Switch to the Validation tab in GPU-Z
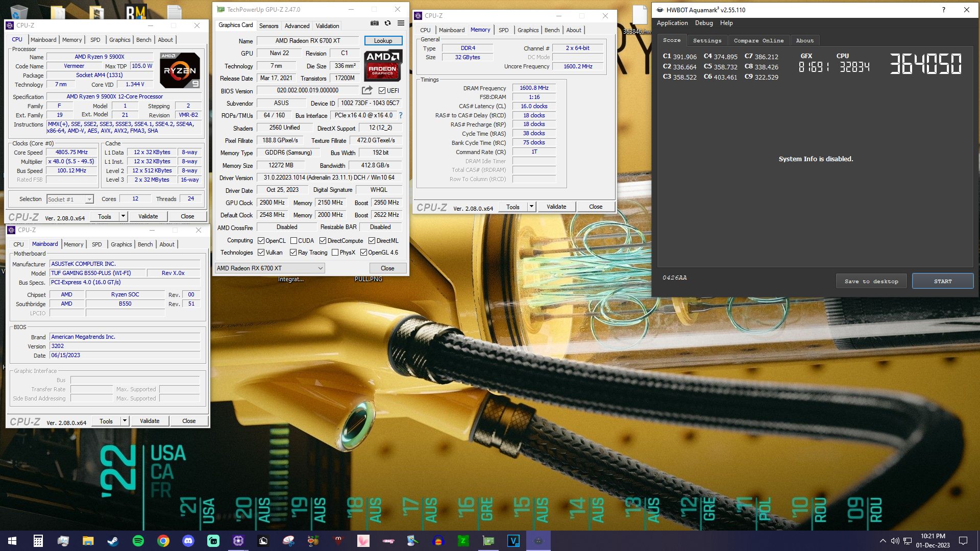The height and width of the screenshot is (551, 980). click(327, 26)
